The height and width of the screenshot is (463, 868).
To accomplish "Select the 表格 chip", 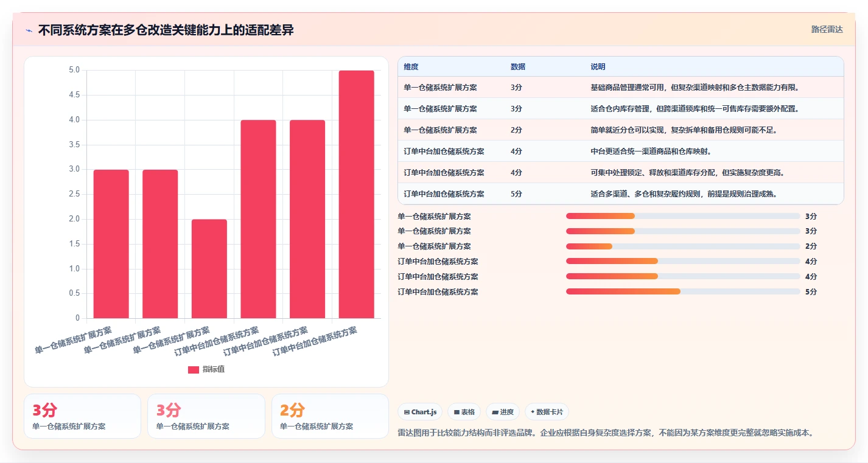I will [464, 412].
